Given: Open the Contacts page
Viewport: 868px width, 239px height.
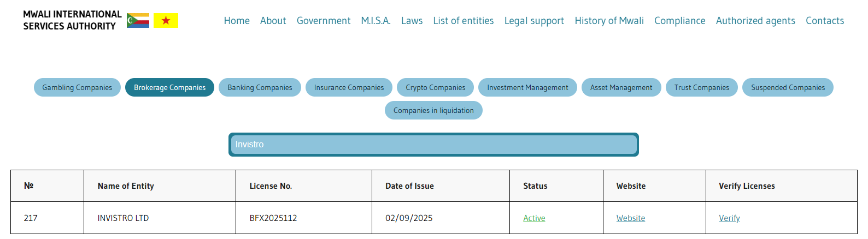Looking at the screenshot, I should click(x=824, y=21).
